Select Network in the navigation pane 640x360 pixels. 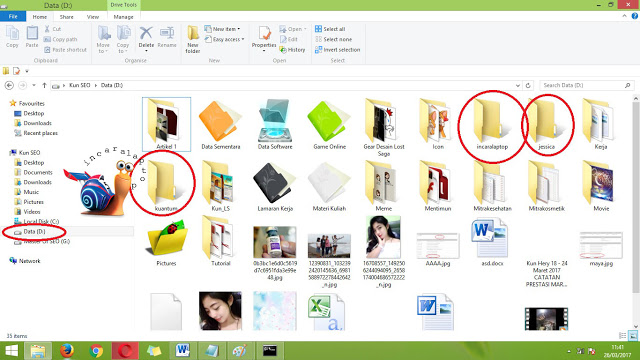[x=25, y=261]
